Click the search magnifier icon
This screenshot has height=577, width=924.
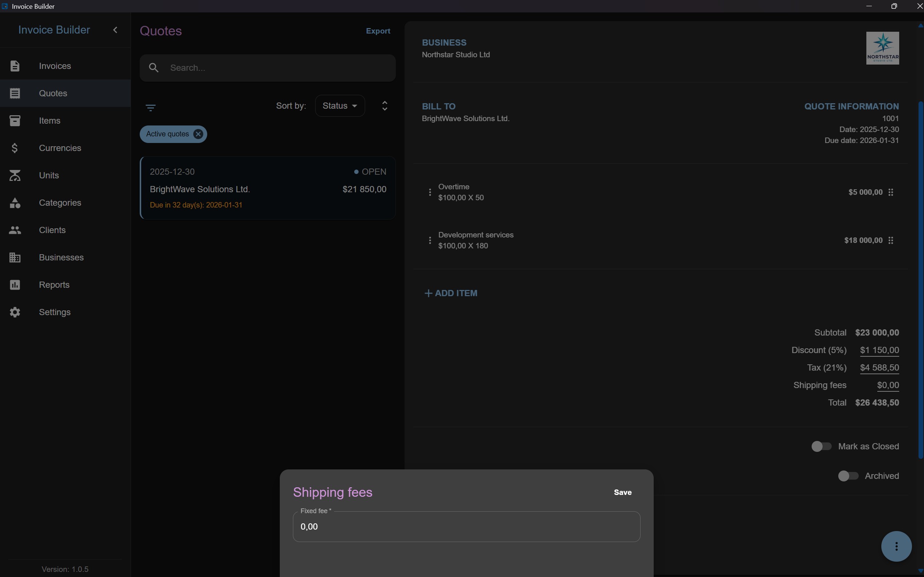154,68
